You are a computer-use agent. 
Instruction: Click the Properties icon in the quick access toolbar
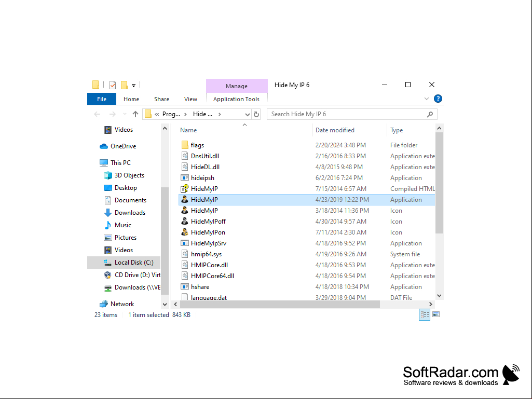[x=113, y=85]
